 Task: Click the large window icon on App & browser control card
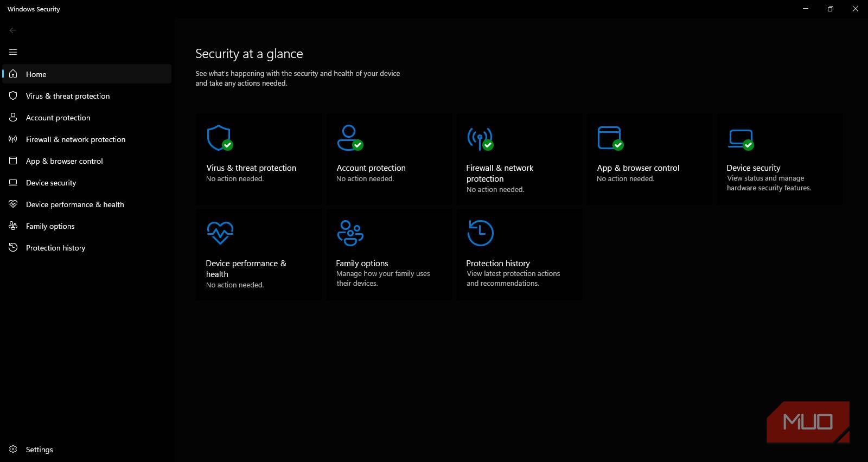click(610, 138)
